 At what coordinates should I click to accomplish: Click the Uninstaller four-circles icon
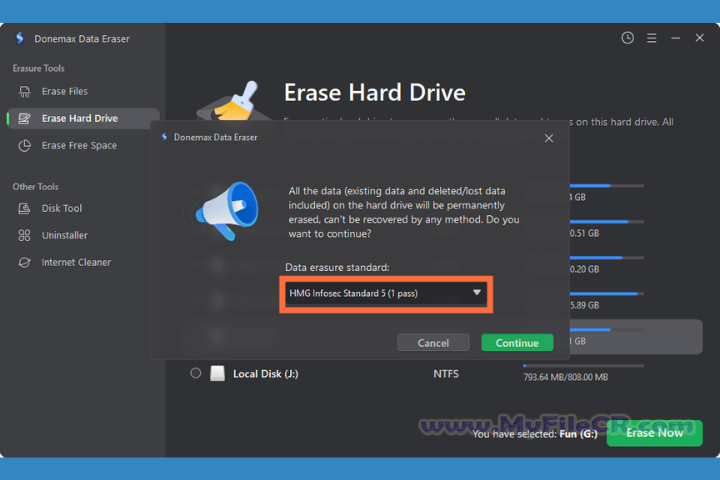click(24, 236)
